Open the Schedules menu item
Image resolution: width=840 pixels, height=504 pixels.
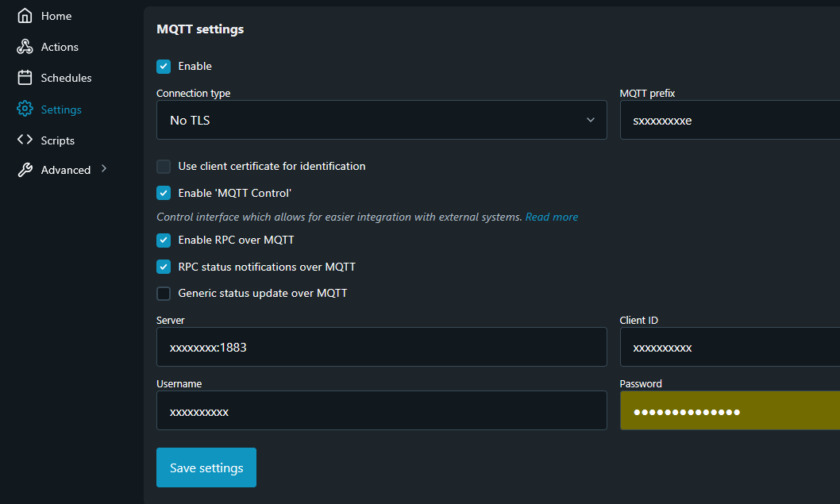[x=66, y=78]
